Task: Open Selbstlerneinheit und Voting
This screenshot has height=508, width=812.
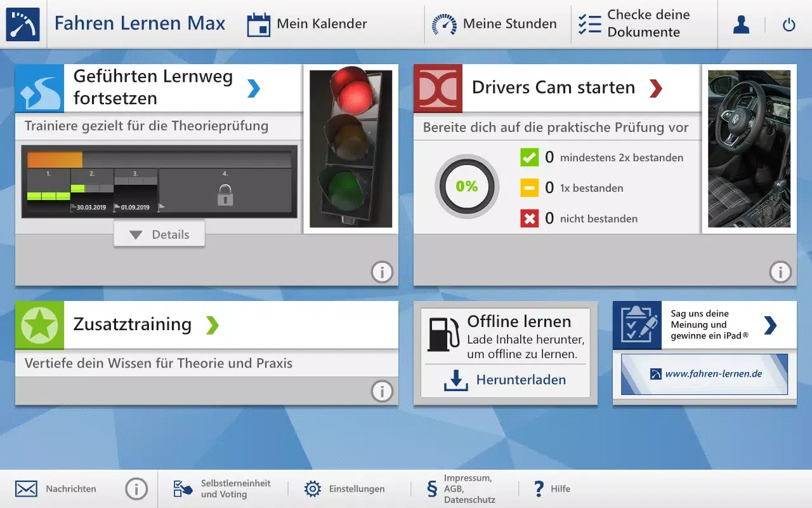Action: pos(222,489)
